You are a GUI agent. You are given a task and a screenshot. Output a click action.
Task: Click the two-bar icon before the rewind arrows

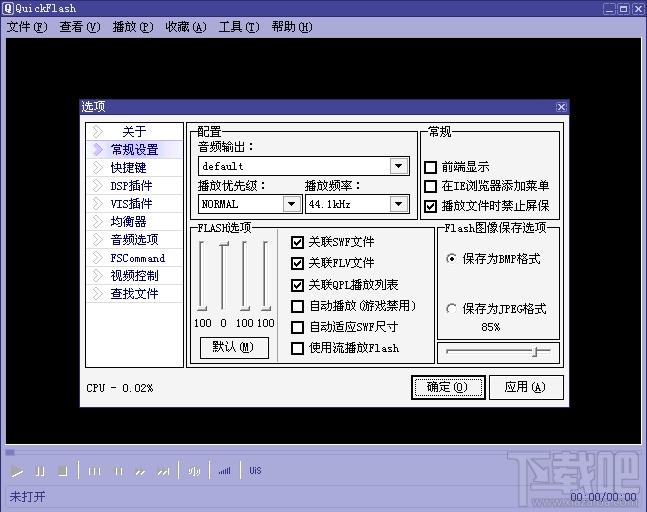(118, 471)
